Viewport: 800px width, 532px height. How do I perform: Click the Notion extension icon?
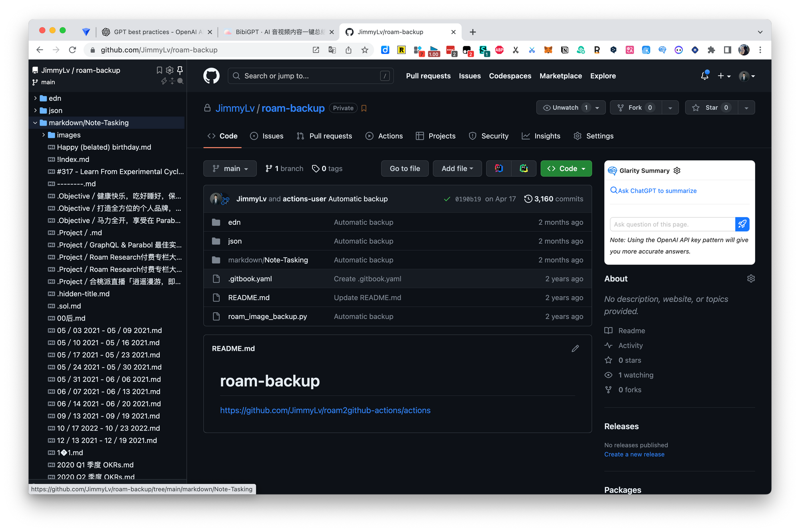pos(564,50)
